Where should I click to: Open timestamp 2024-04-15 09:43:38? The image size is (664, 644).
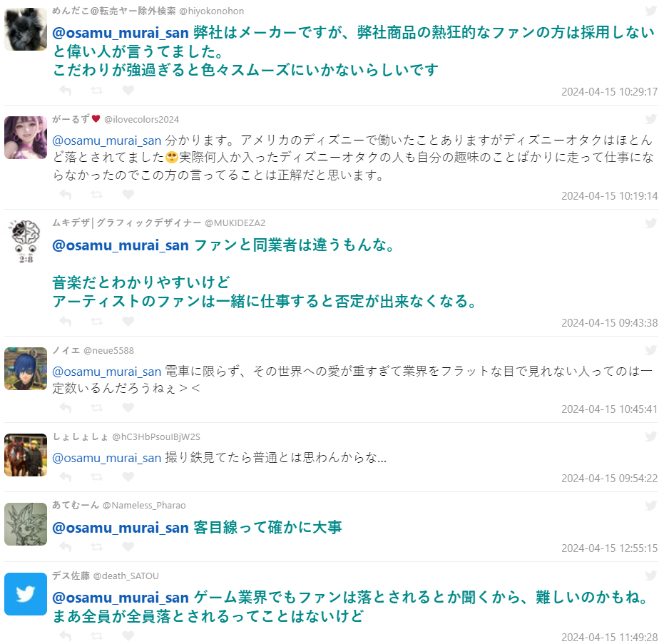click(609, 323)
